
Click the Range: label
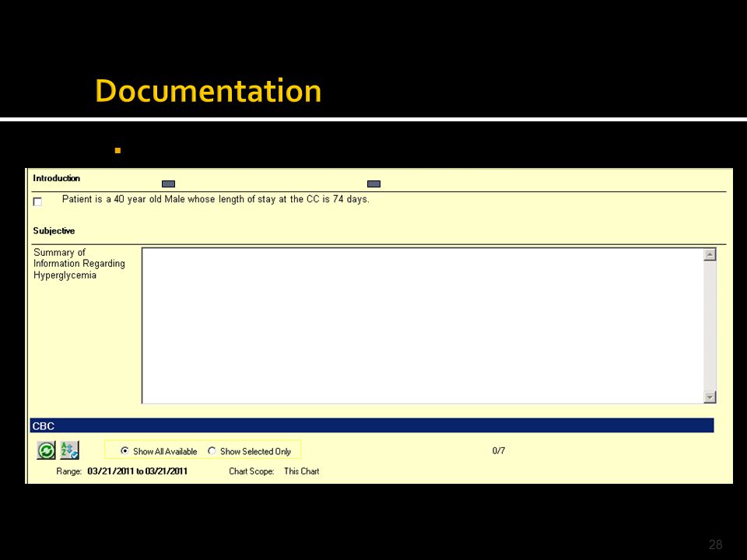pyautogui.click(x=69, y=471)
